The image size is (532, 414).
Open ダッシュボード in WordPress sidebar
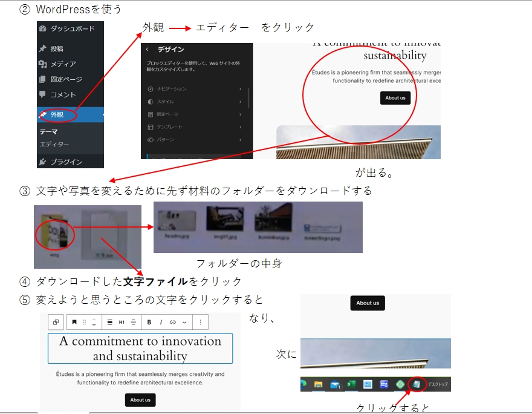tap(67, 28)
